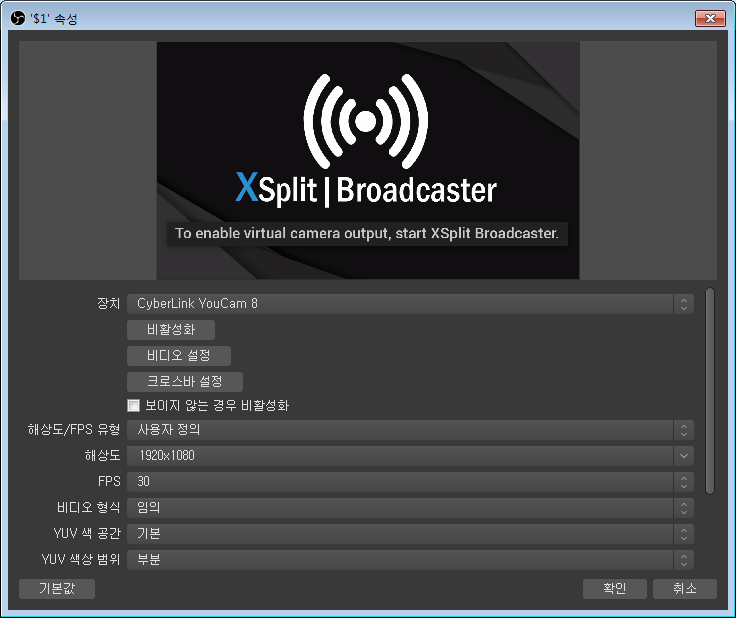Toggle 보이지 않는 경우 비활성화 checkbox
Viewport: 736px width, 618px height.
(x=134, y=405)
